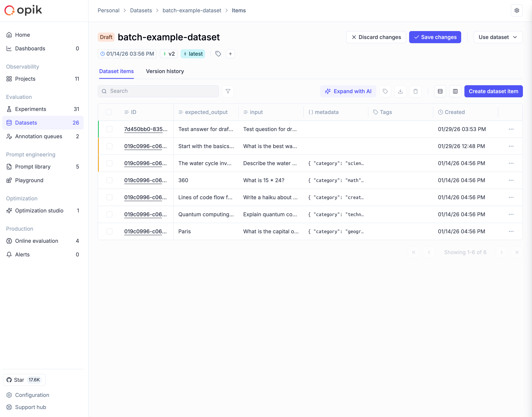The height and width of the screenshot is (417, 532).
Task: Click the filter funnel icon beside Search
Action: point(228,91)
